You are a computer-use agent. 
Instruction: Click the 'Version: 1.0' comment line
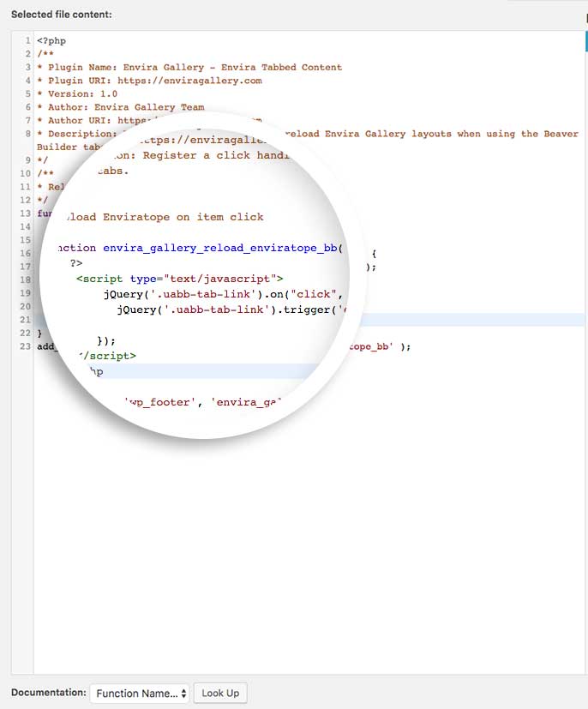(77, 94)
